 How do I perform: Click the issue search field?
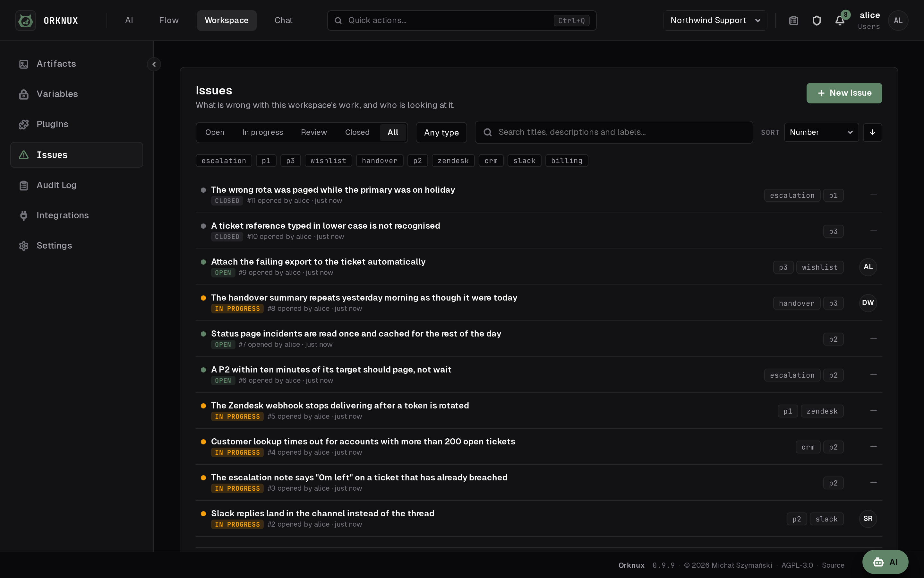pyautogui.click(x=613, y=132)
